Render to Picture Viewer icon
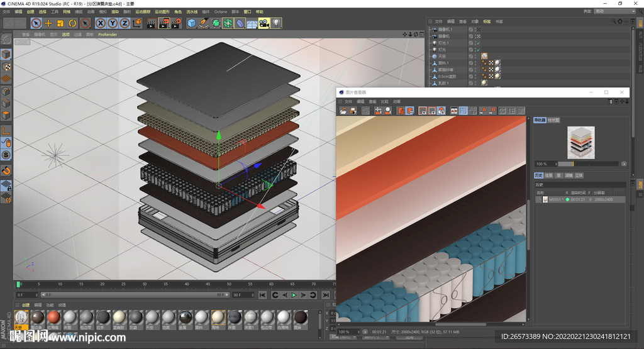Image resolution: width=644 pixels, height=349 pixels. pos(164,23)
